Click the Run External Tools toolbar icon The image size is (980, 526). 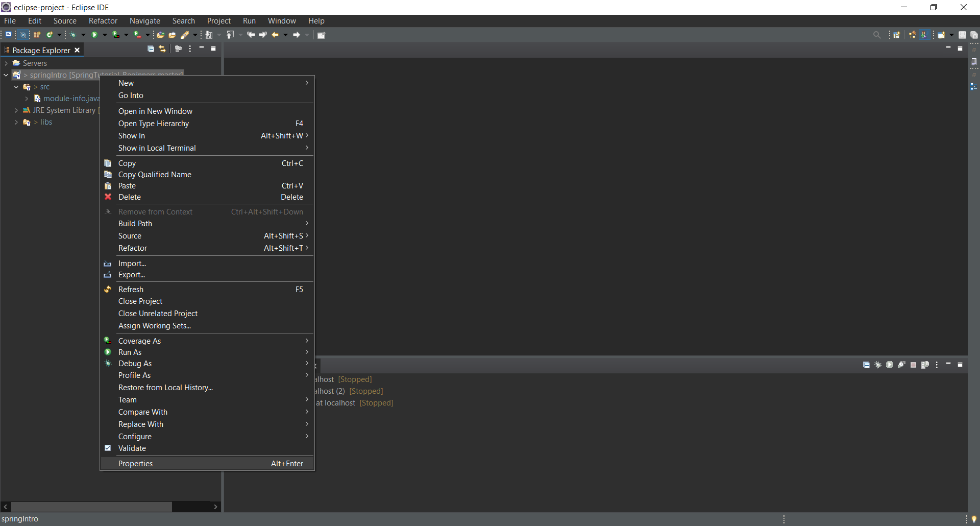click(138, 35)
